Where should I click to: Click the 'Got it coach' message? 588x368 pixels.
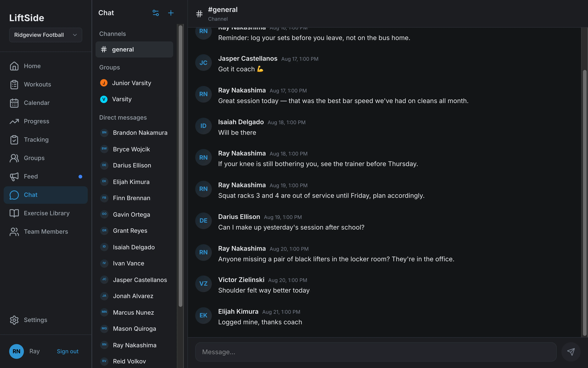[241, 69]
